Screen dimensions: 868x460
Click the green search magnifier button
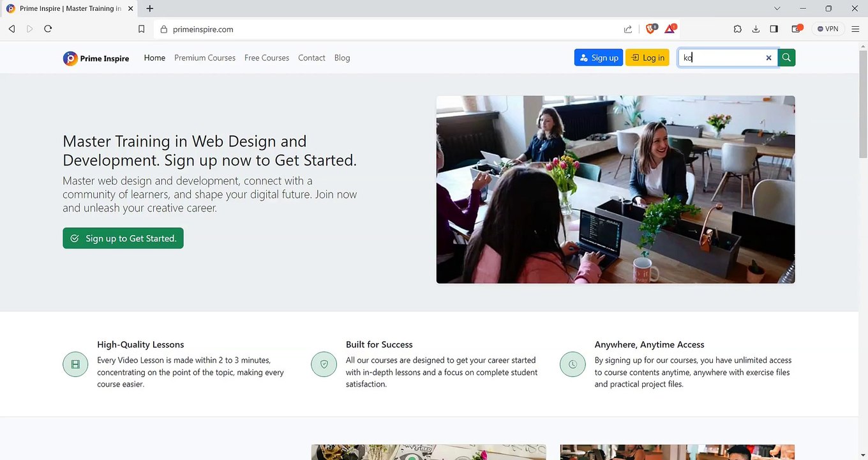[x=786, y=57]
